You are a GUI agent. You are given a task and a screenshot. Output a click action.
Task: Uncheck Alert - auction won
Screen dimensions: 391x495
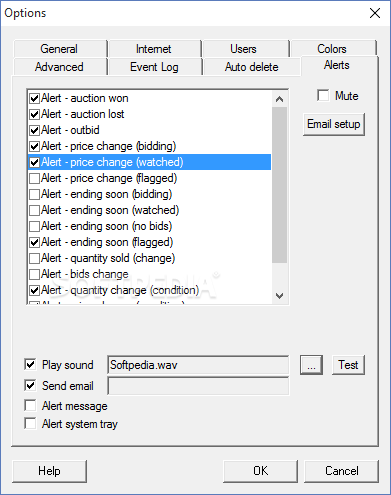coord(34,98)
